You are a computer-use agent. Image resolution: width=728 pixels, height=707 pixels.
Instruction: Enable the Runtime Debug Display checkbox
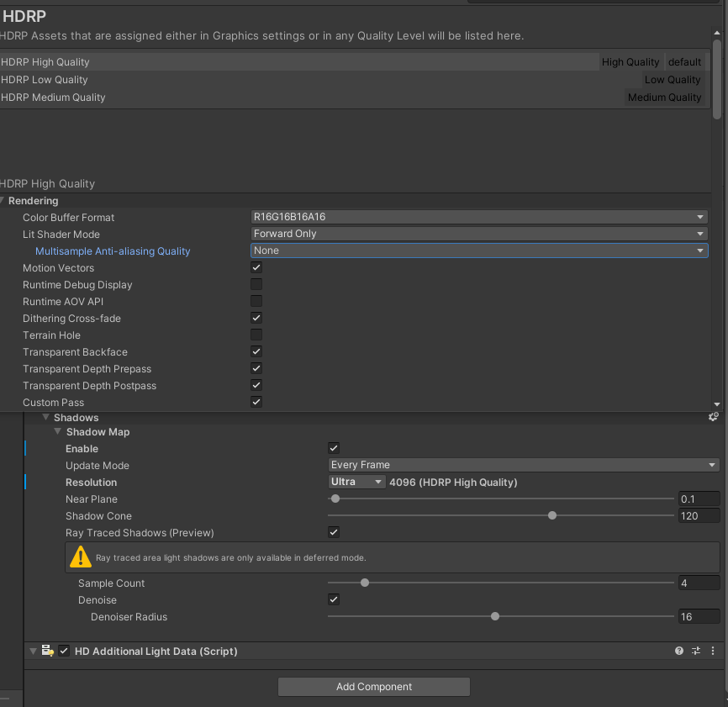256,284
